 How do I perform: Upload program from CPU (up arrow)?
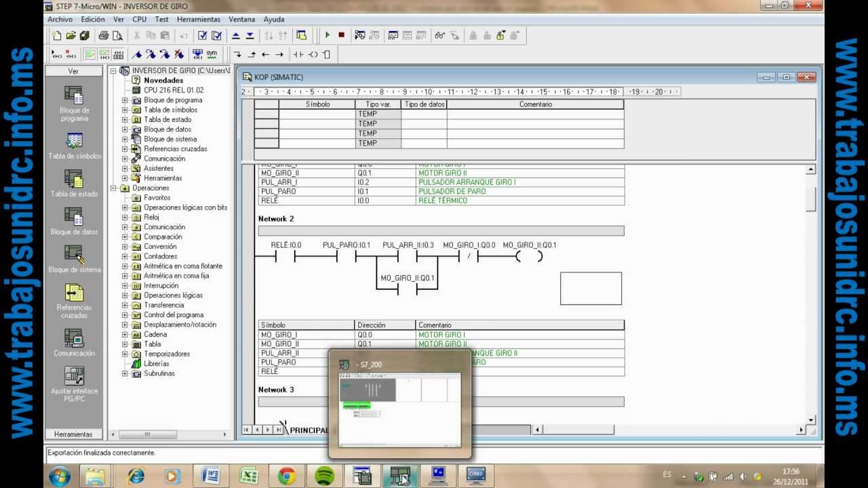pos(236,36)
